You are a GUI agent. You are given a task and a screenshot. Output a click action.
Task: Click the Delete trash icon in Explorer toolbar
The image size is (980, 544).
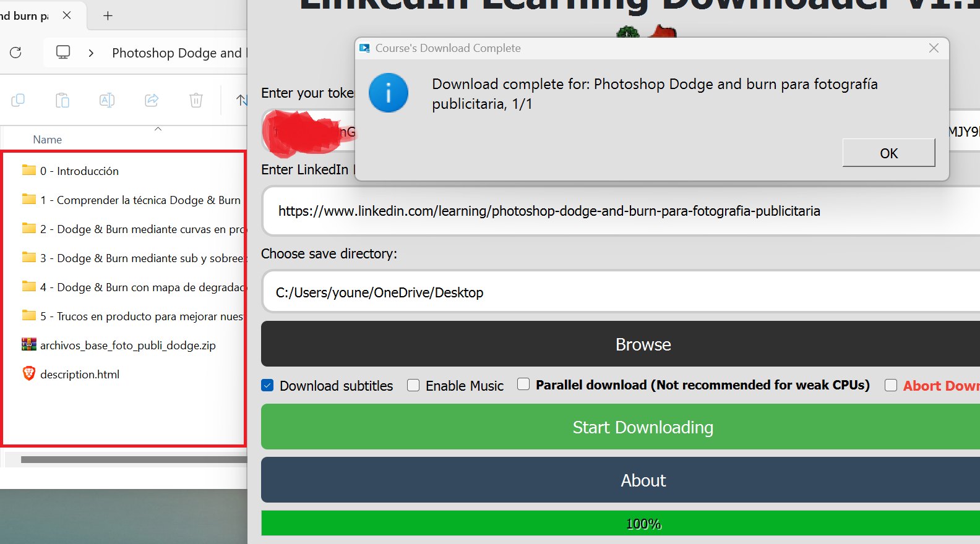point(196,100)
